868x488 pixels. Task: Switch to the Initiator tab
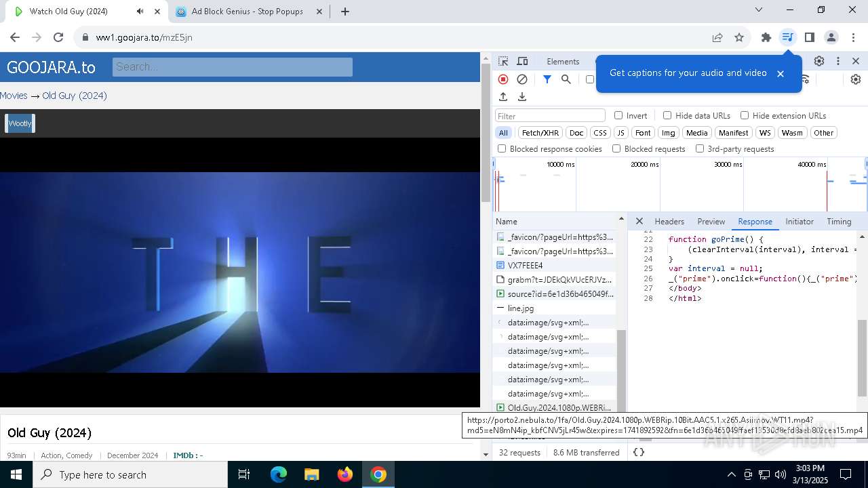pos(800,222)
